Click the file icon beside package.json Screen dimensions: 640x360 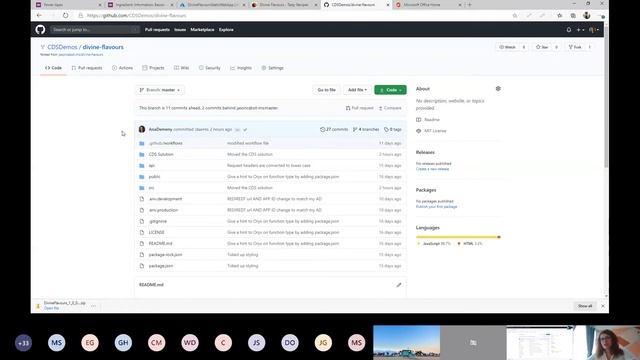pyautogui.click(x=142, y=266)
